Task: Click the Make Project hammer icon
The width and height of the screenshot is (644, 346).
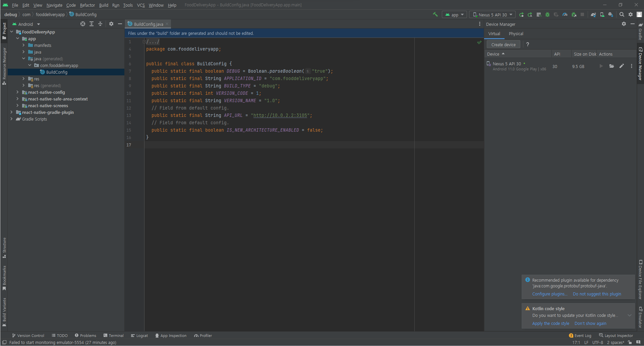Action: pos(435,14)
